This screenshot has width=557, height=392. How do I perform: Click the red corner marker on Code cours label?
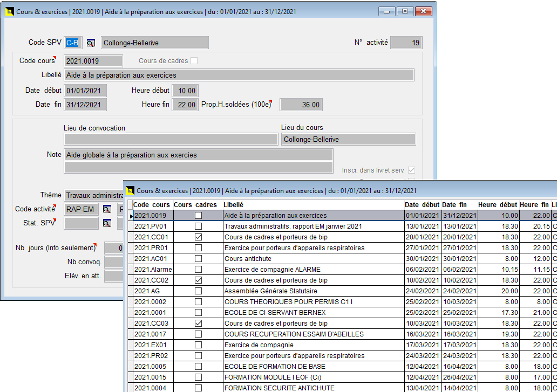point(56,57)
